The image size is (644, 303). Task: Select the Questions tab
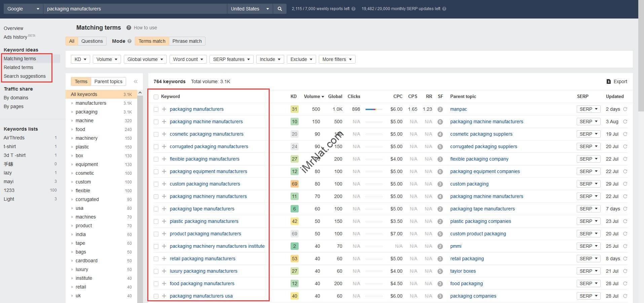tap(92, 41)
